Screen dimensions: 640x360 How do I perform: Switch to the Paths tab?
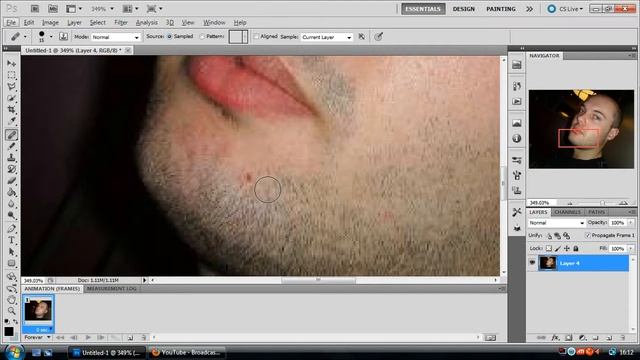pos(596,212)
